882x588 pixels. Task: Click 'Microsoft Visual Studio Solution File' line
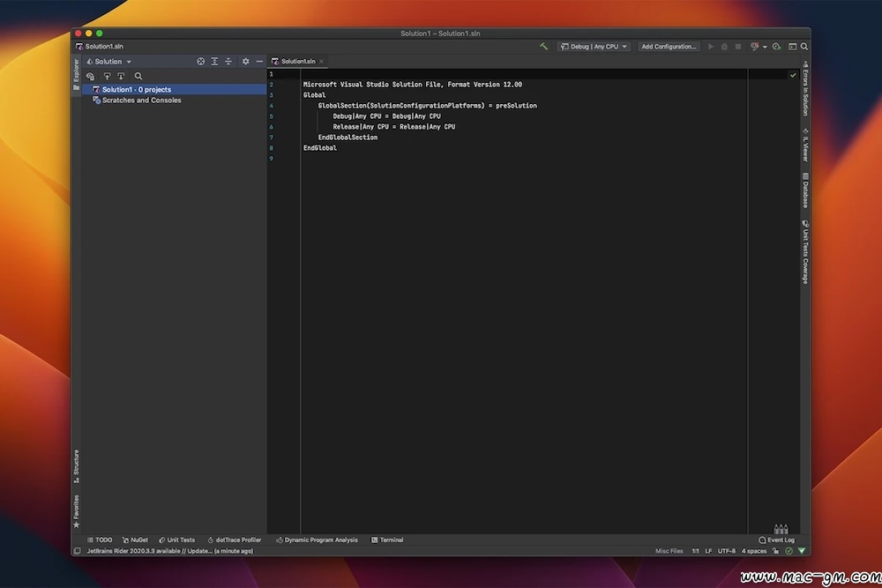click(x=412, y=85)
